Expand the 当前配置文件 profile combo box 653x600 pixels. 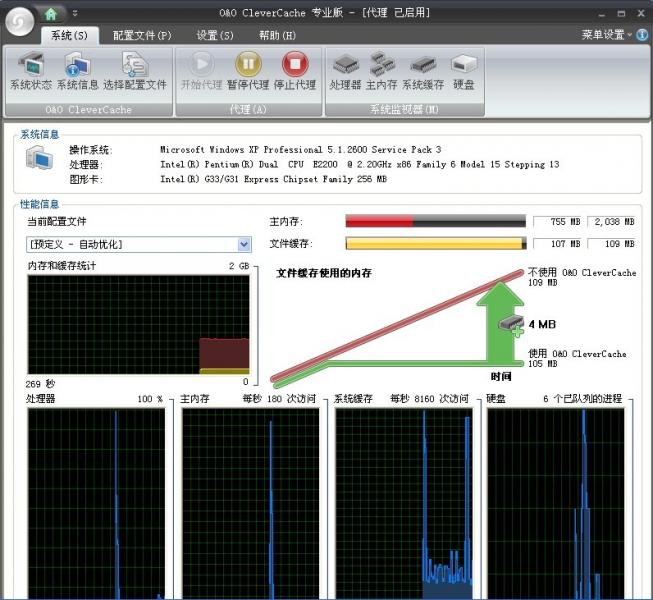244,244
